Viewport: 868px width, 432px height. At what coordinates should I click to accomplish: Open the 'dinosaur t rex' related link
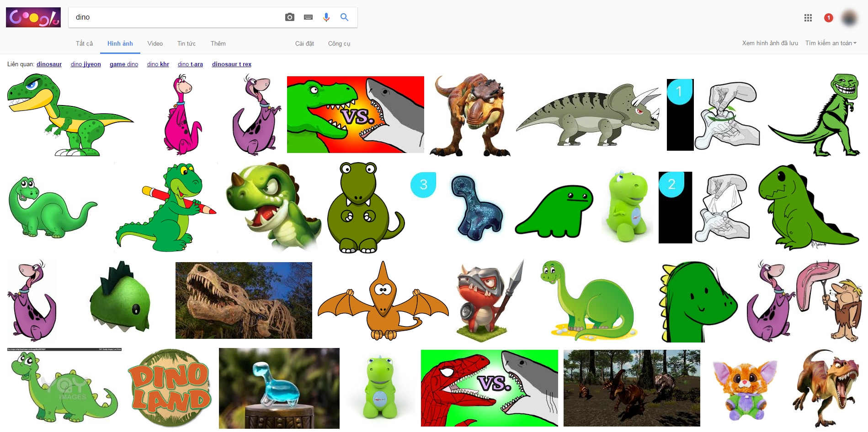click(x=231, y=64)
